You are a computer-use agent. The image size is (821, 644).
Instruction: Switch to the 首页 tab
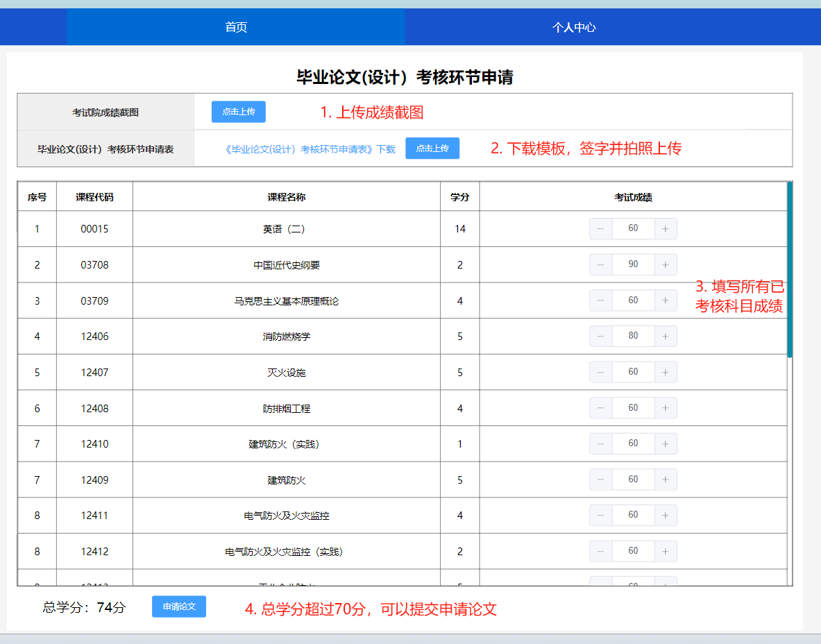(x=236, y=28)
